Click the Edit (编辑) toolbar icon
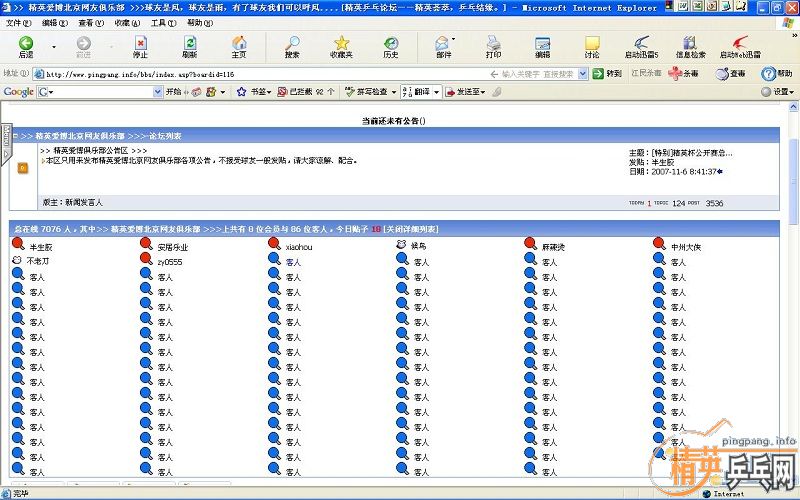The width and height of the screenshot is (800, 500). (542, 47)
